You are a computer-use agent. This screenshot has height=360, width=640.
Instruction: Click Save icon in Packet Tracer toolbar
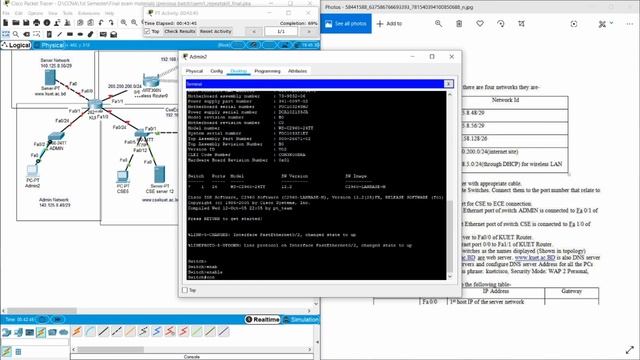pos(26,23)
